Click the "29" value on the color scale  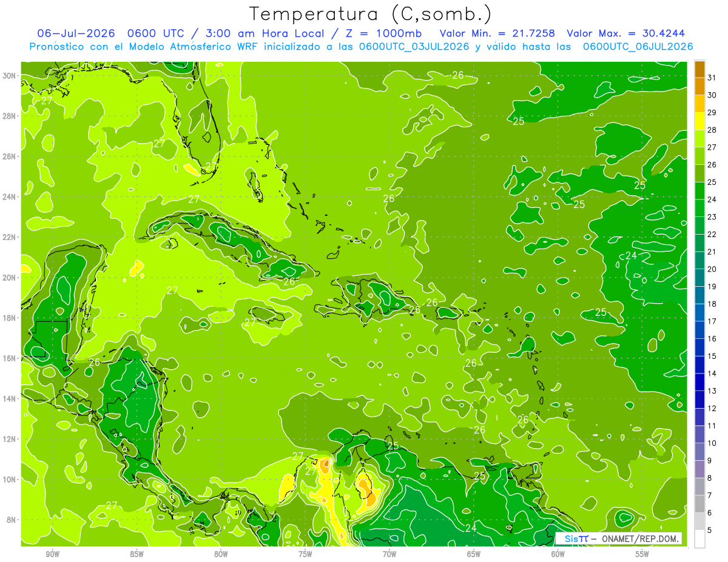pos(712,113)
